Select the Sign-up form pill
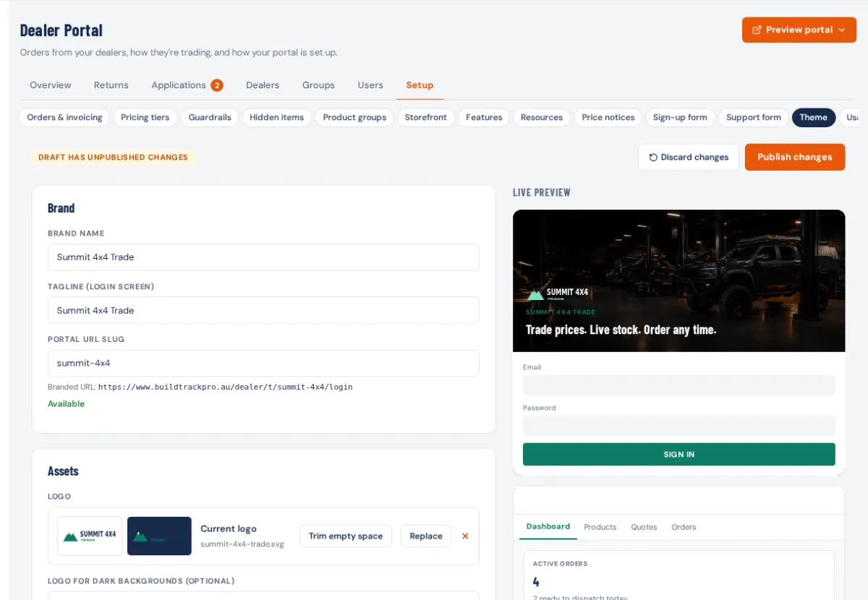Image resolution: width=868 pixels, height=600 pixels. tap(680, 117)
